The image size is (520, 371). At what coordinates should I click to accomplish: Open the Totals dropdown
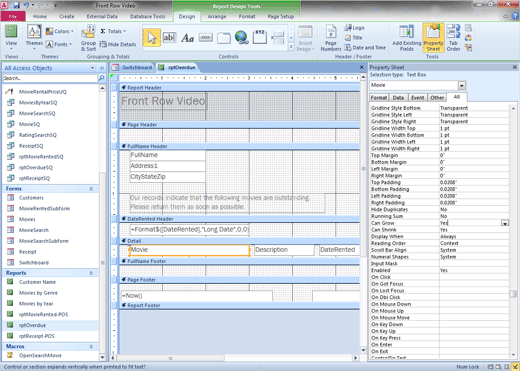pyautogui.click(x=113, y=31)
